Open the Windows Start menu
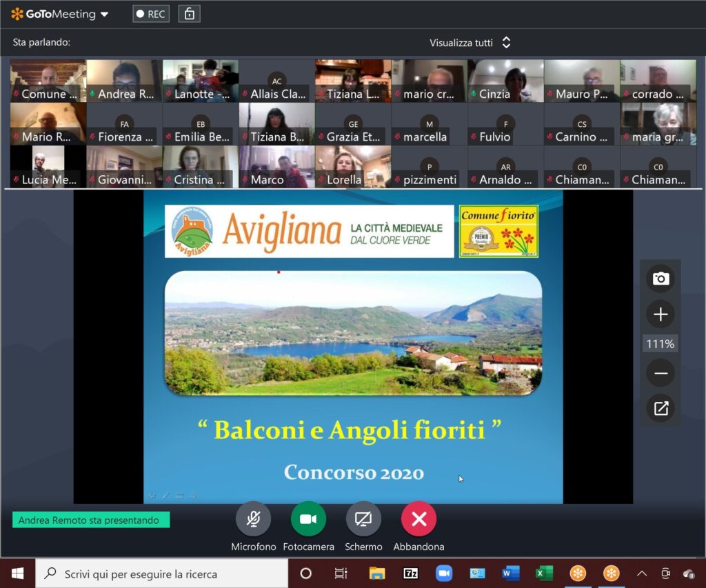 [17, 574]
